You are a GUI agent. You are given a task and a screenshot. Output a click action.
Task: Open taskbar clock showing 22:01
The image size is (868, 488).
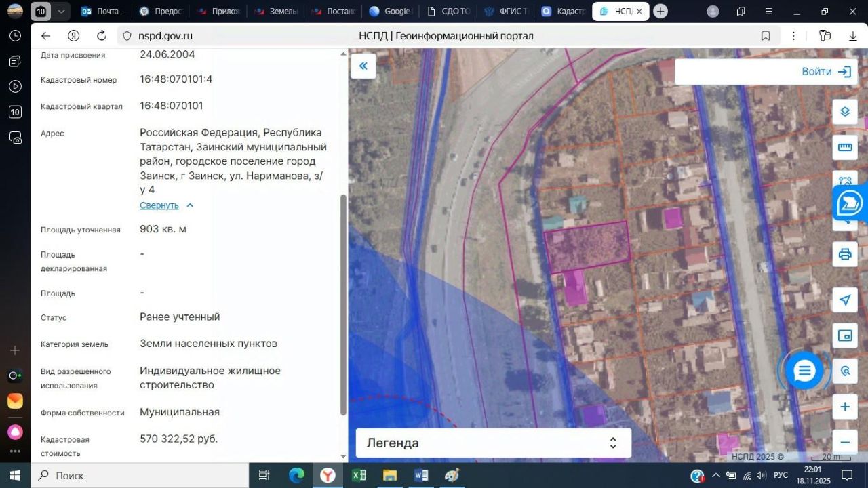pyautogui.click(x=813, y=475)
